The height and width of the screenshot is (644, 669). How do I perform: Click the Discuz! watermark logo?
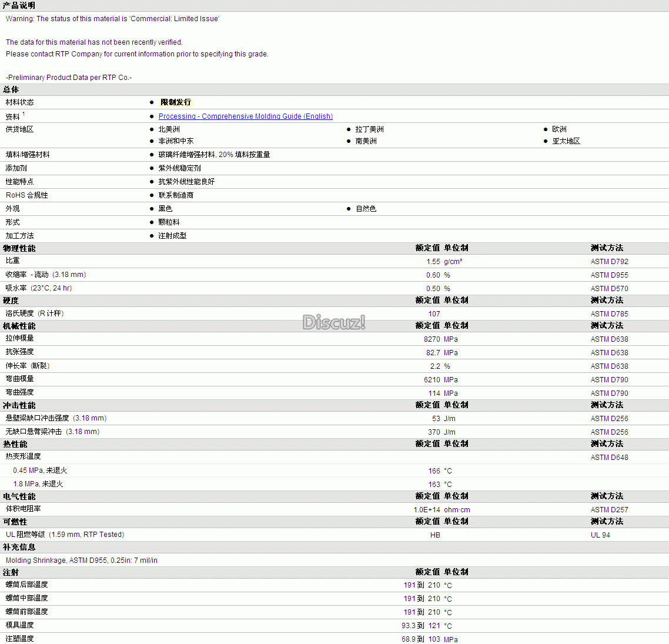tap(334, 322)
